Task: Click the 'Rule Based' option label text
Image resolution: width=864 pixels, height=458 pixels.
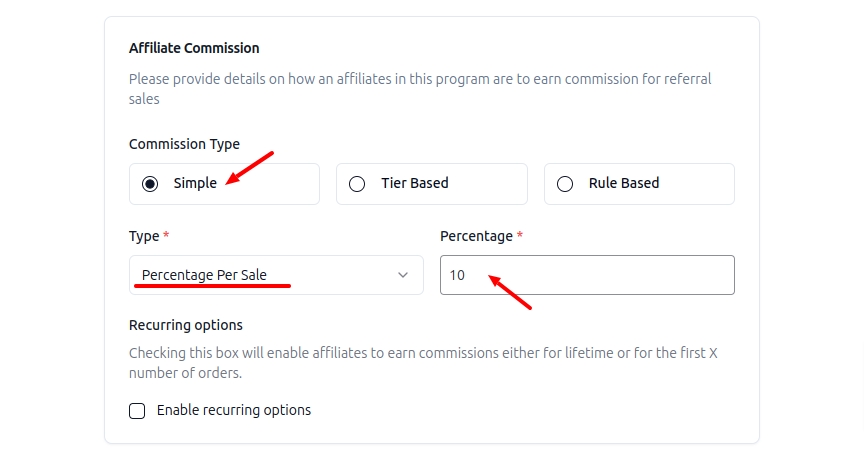Action: click(623, 184)
